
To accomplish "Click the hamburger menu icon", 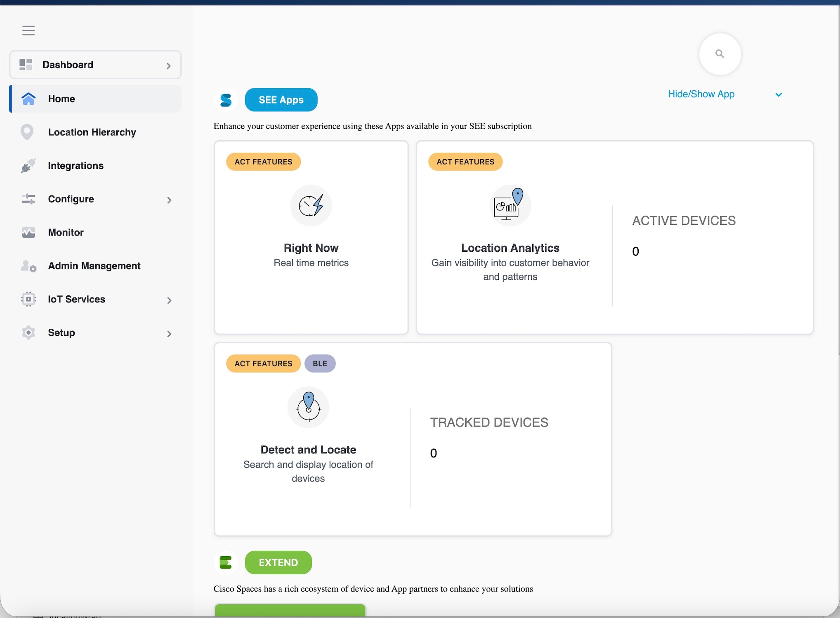I will pyautogui.click(x=28, y=31).
